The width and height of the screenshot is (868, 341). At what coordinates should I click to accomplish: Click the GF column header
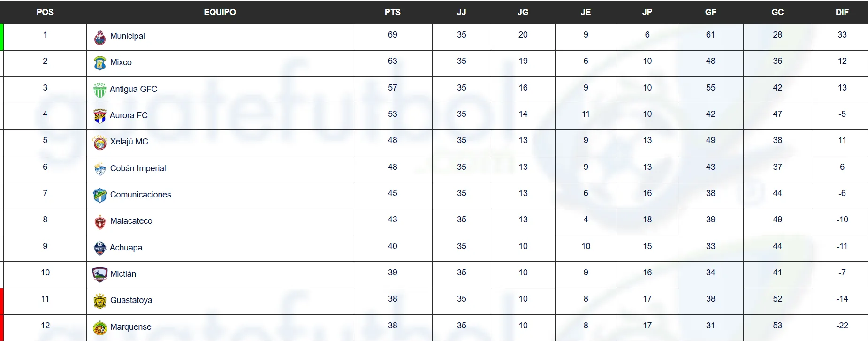pos(710,12)
